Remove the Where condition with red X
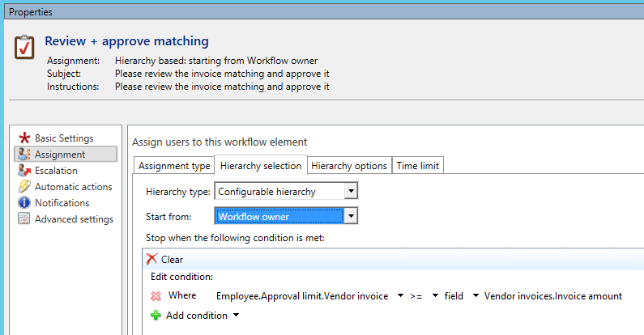This screenshot has height=335, width=644. pyautogui.click(x=156, y=296)
